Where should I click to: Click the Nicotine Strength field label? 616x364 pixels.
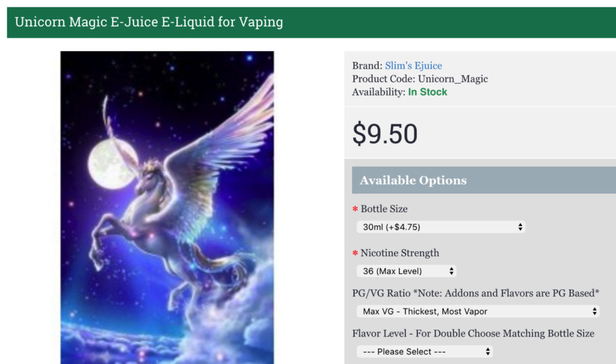399,253
